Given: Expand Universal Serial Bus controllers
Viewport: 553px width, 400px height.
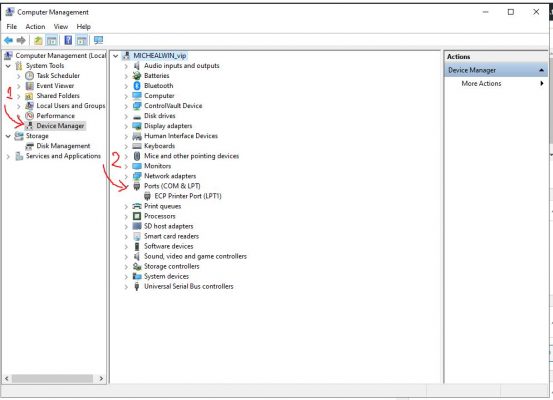Looking at the screenshot, I should click(x=126, y=287).
